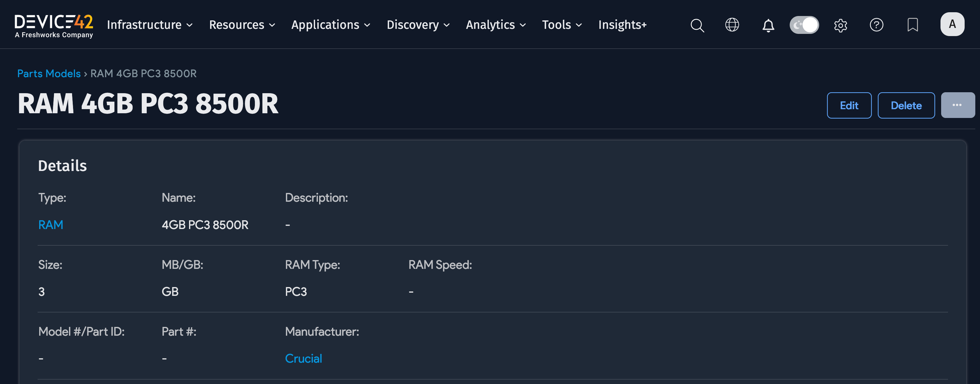Open the Insights+ menu item
The width and height of the screenshot is (980, 384).
coord(622,25)
